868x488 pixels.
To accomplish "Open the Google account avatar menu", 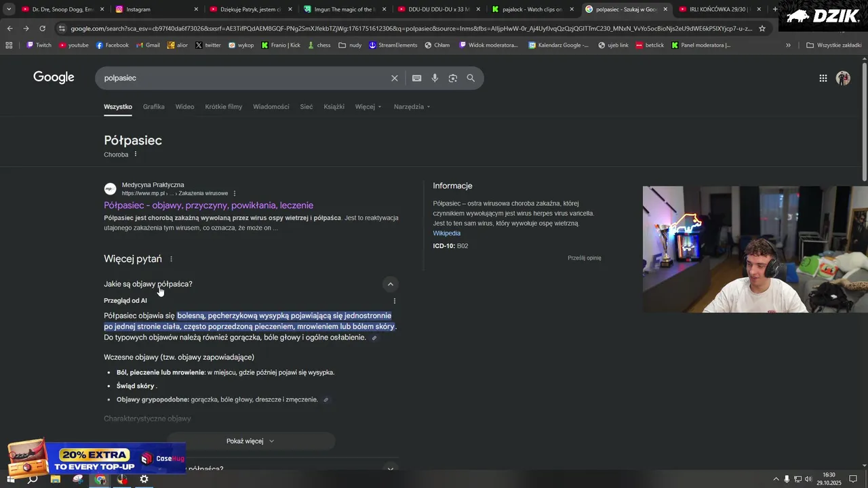I will coord(843,78).
